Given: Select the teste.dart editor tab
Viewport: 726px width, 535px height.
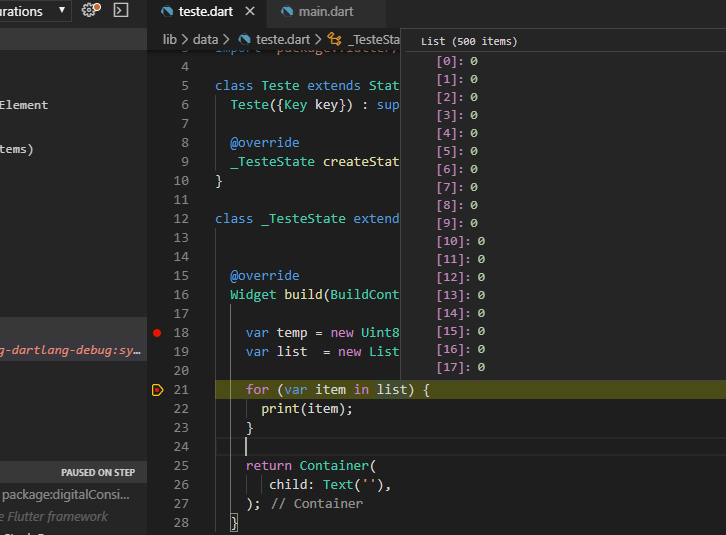Looking at the screenshot, I should pyautogui.click(x=207, y=12).
